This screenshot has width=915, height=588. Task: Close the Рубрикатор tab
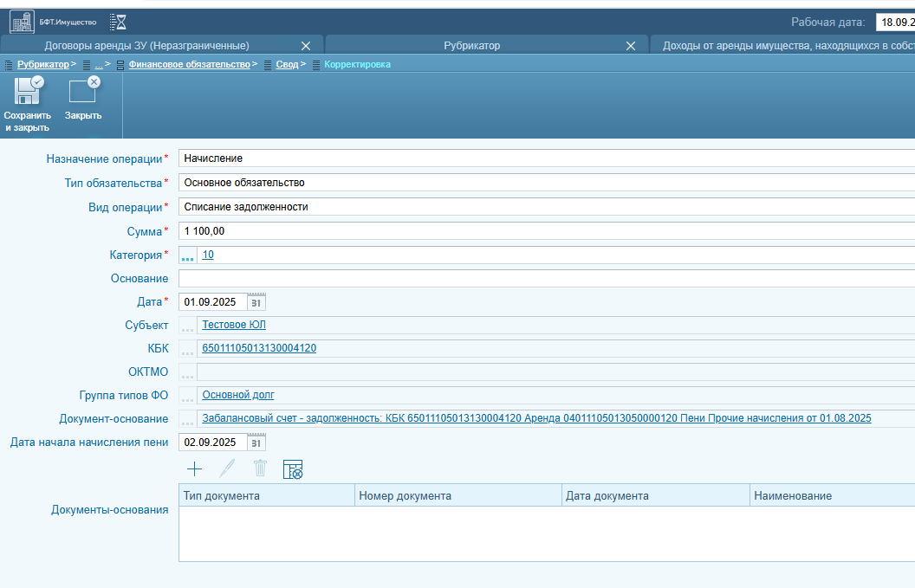click(631, 46)
